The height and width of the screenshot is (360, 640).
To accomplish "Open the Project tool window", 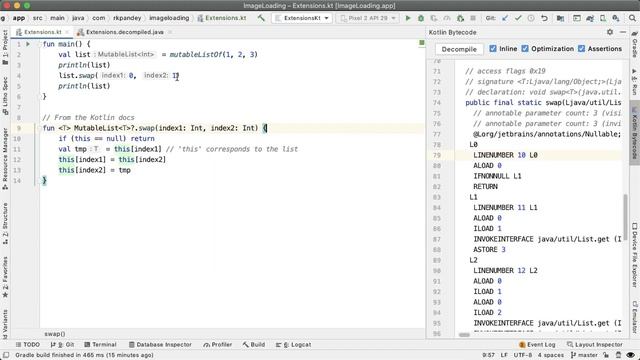I will point(5,47).
